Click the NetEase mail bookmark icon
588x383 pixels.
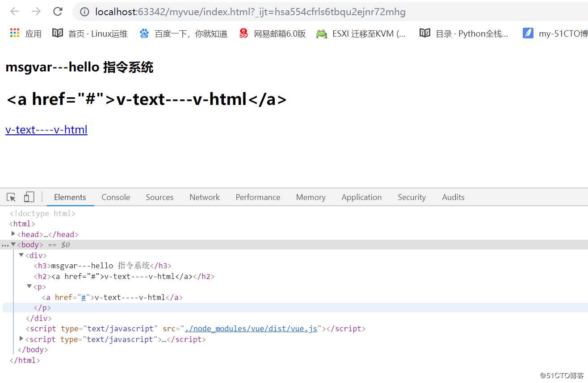click(244, 33)
